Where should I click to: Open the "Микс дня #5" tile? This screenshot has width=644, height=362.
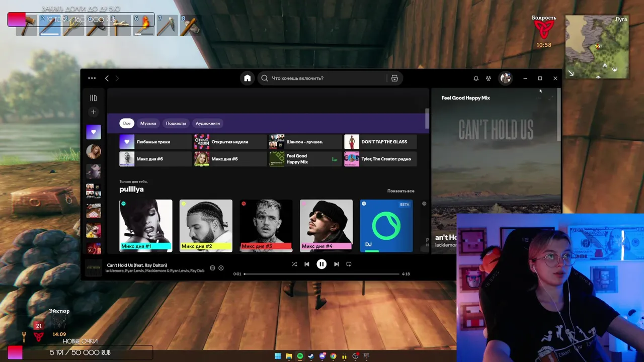[230, 159]
